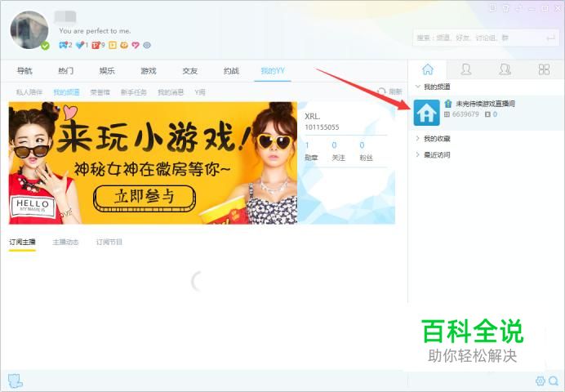Open the 未完待续游戏直播间 channel
565x392 pixels.
tap(485, 104)
